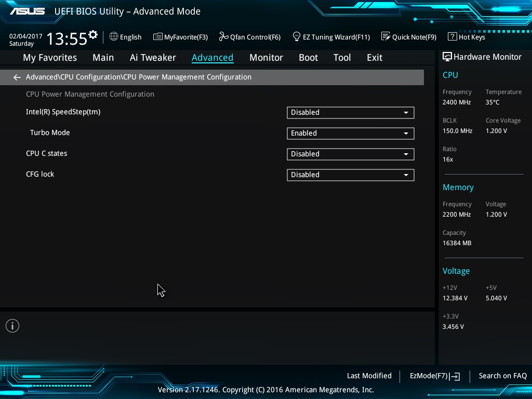Click the +12V value 12.384 V

click(x=455, y=298)
